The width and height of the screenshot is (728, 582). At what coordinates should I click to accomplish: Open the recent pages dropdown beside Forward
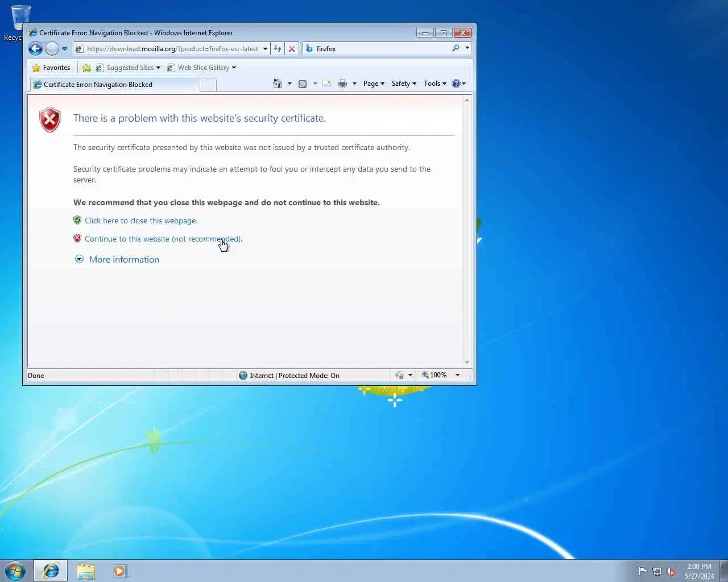64,49
